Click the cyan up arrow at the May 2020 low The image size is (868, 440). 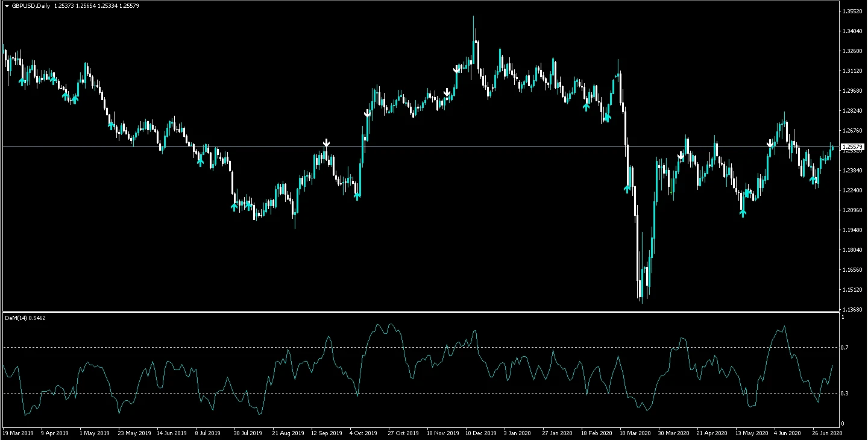click(x=743, y=212)
